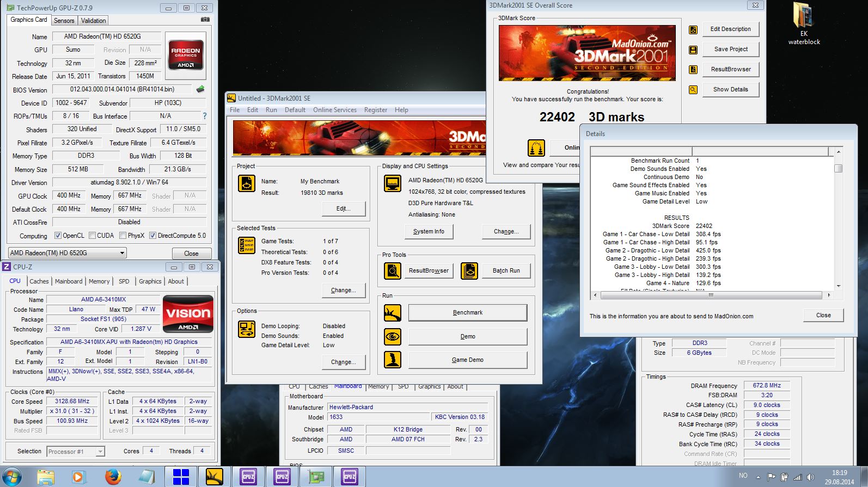Click the Change... button under Options
This screenshot has width=868, height=487.
(x=344, y=362)
